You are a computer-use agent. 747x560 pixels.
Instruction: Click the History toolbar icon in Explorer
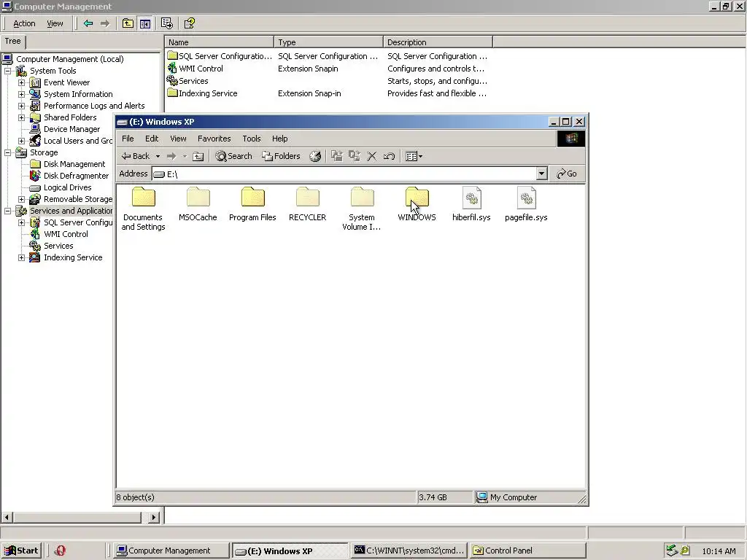[315, 156]
